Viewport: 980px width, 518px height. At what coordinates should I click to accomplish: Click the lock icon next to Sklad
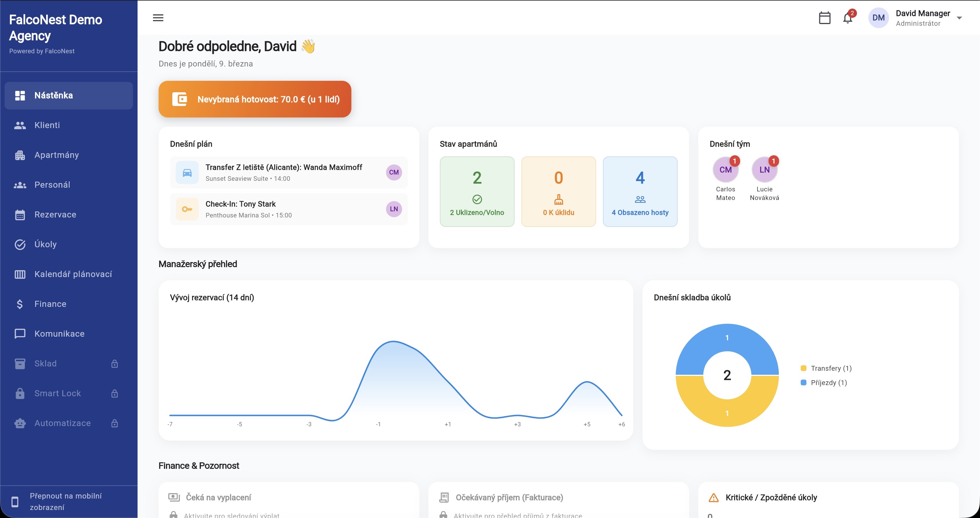coord(115,364)
